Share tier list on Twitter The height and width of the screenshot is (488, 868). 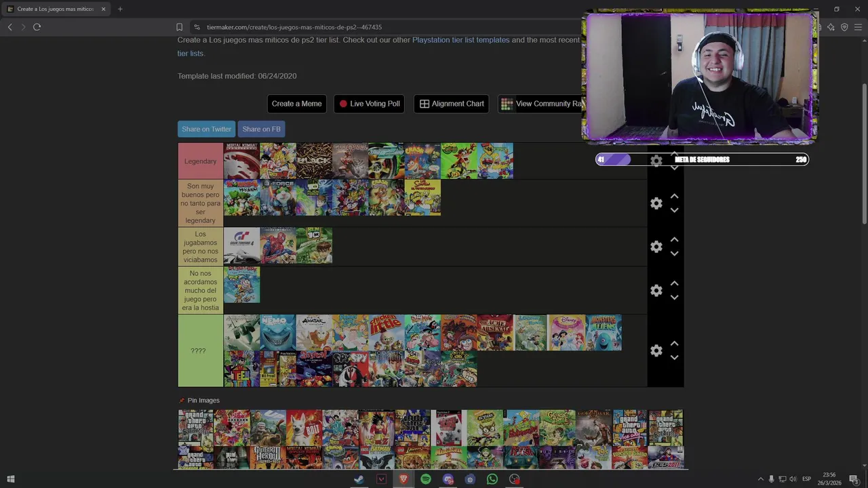click(x=206, y=129)
